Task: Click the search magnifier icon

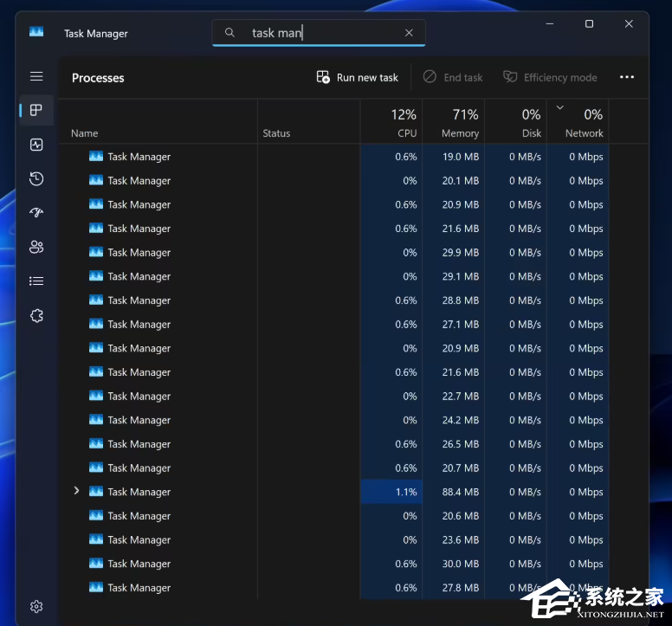Action: pos(229,33)
